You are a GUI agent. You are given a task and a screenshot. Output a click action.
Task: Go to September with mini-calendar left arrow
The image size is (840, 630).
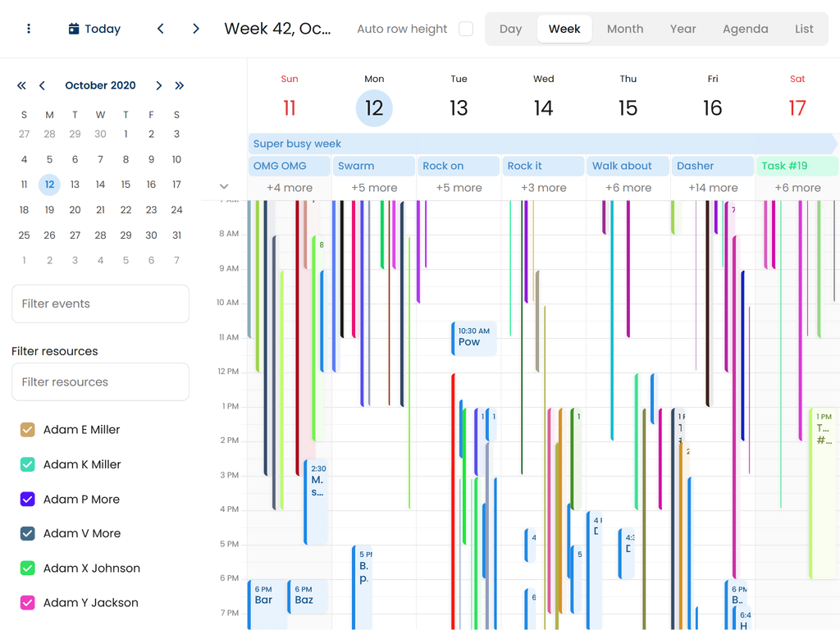(42, 85)
